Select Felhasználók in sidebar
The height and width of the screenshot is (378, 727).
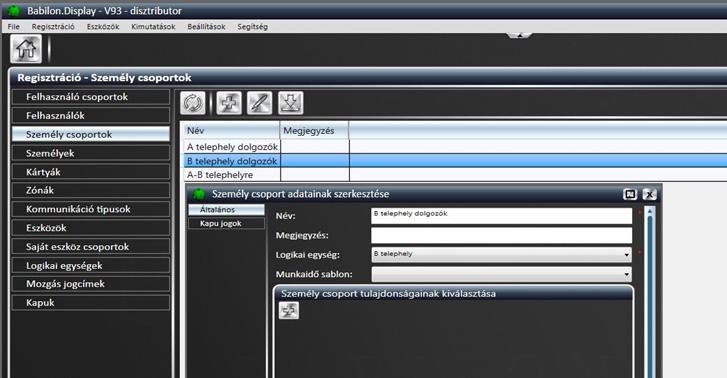(x=91, y=115)
